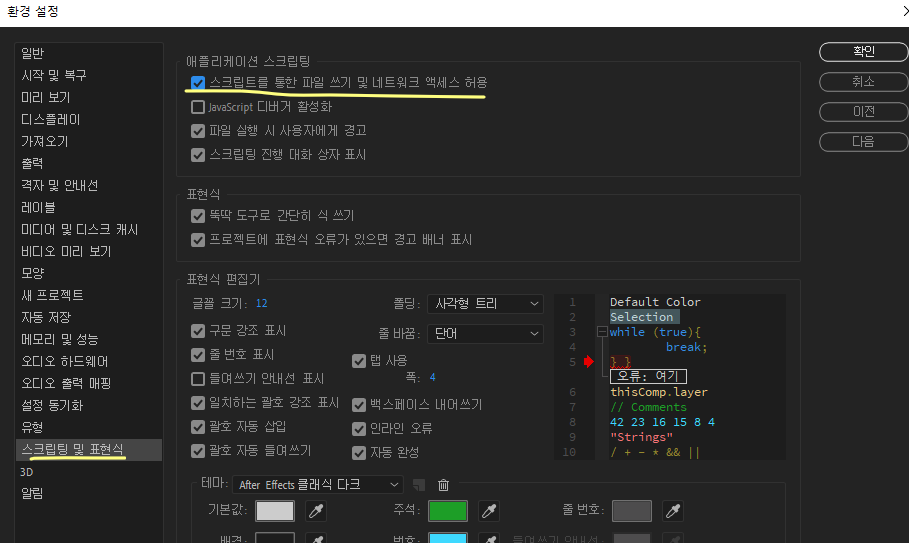
Task: Toggle 백스페이스 내어쓰기 checkbox
Action: click(x=359, y=405)
